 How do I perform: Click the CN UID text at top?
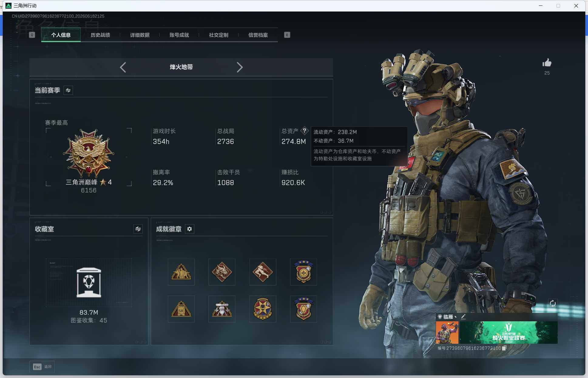tap(58, 16)
